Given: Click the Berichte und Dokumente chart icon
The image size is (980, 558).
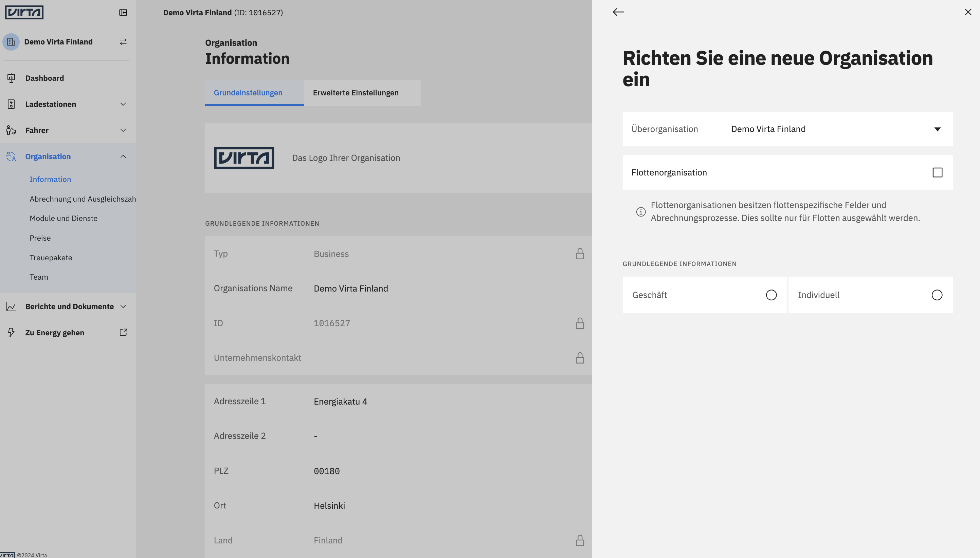Looking at the screenshot, I should pos(11,306).
